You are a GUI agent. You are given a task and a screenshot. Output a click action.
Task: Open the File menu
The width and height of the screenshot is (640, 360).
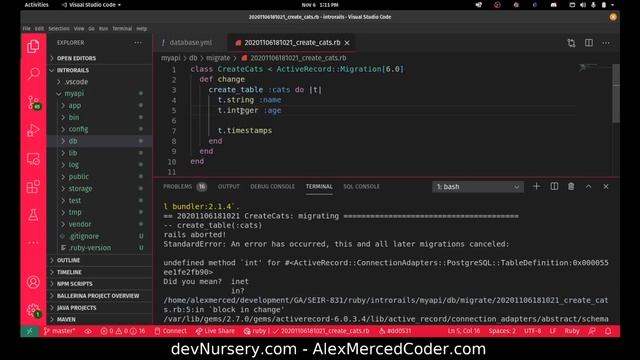coord(27,29)
